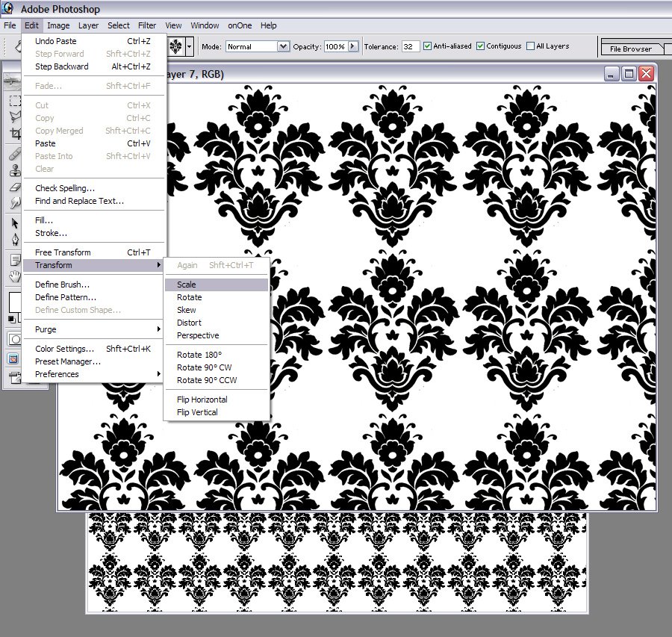Select Fill from the Edit menu
This screenshot has width=672, height=637.
pyautogui.click(x=93, y=220)
